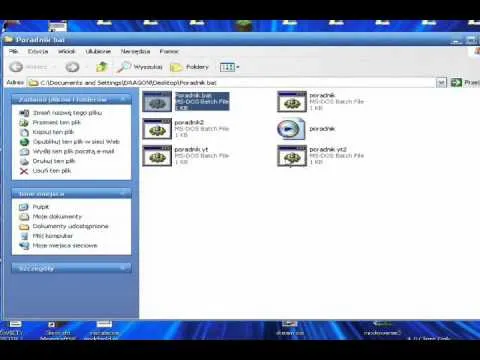480x360 pixels.
Task: Click the Opublikuj ten plik w sieci Web globe icon
Action: click(24, 142)
